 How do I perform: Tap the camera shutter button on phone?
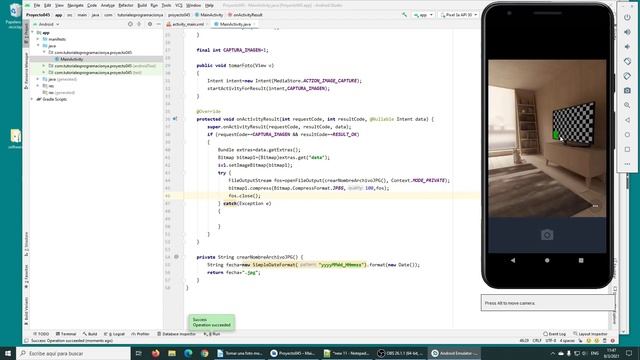547,235
